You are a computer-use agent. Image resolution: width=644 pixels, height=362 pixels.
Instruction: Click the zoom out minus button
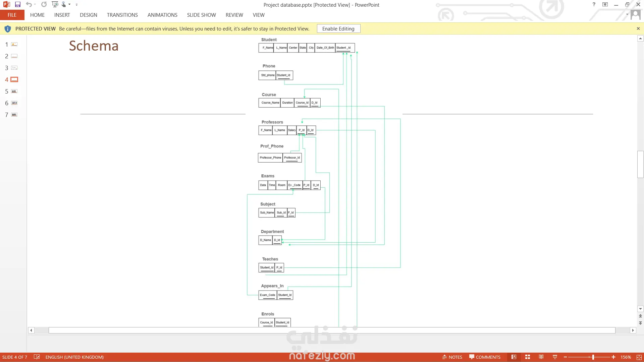[565, 357]
